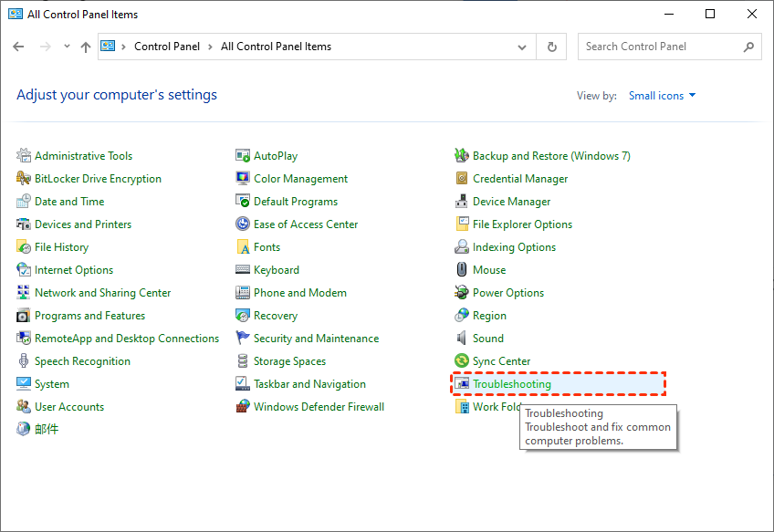This screenshot has width=774, height=532.
Task: Click the Security and Maintenance flag icon
Action: 243,339
